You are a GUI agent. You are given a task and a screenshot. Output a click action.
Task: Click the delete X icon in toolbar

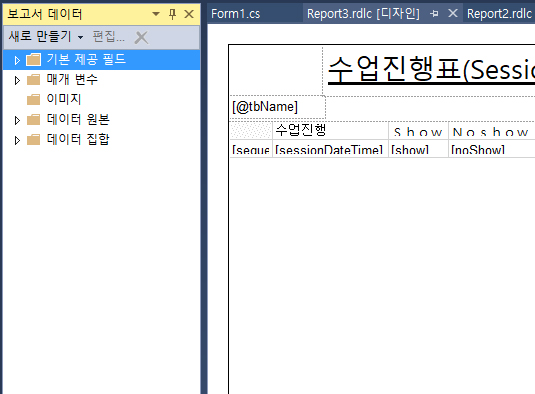141,38
